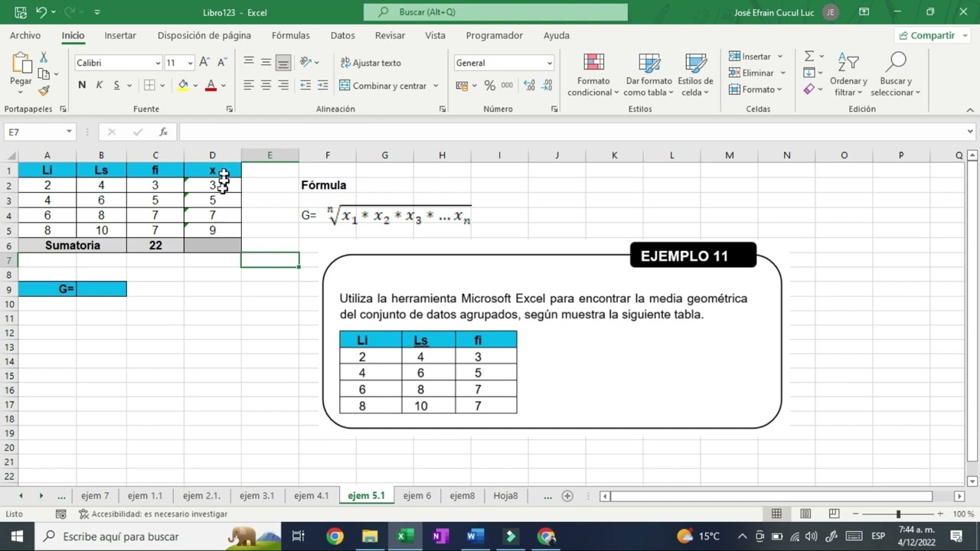Click the Align Right icon
Screen dimensions: 980x551
283,86
